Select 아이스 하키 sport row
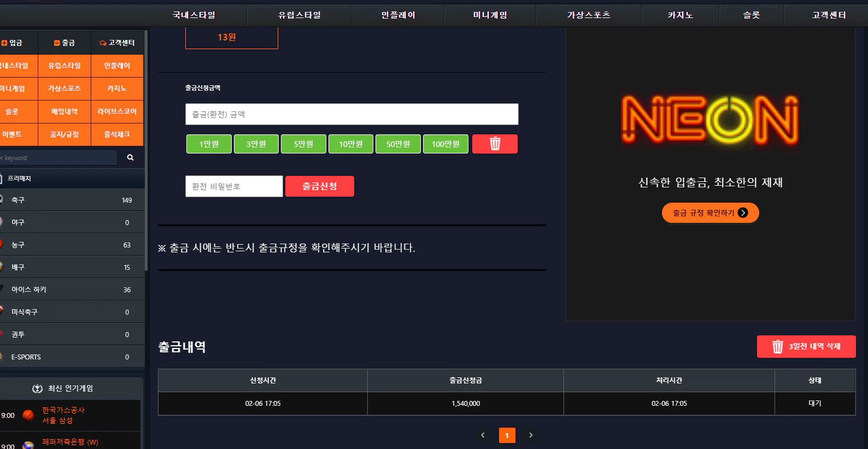Viewport: 868px width, 449px height. click(x=72, y=290)
